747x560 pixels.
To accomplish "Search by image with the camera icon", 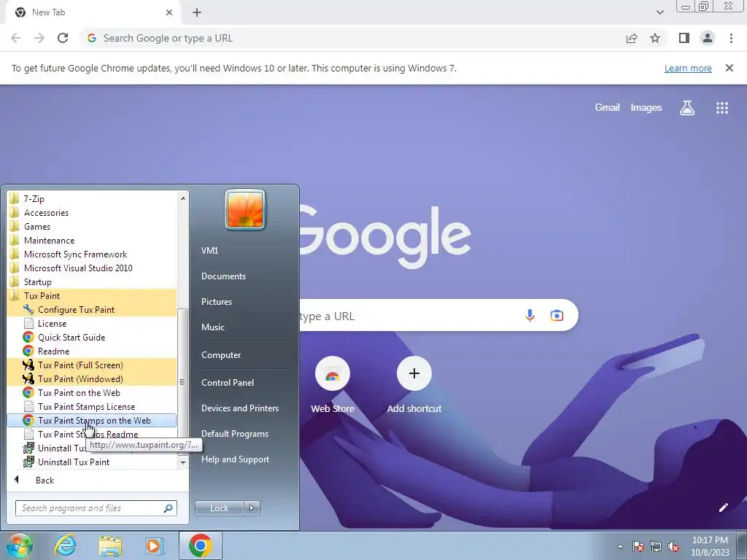I will [x=557, y=315].
